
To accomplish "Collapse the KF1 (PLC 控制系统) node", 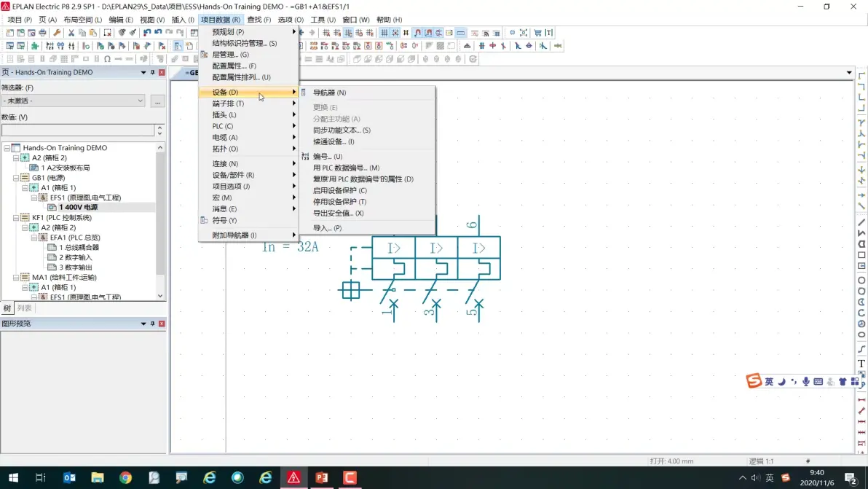I will [15, 218].
